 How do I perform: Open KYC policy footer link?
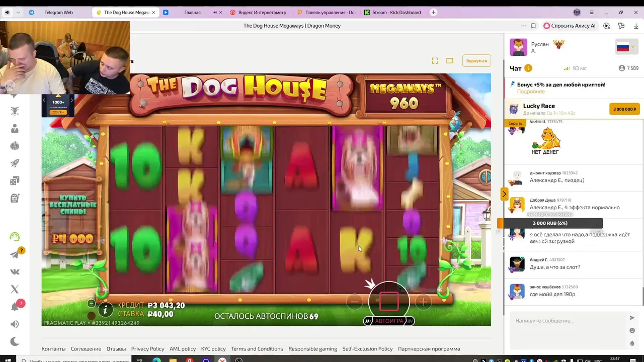213,349
